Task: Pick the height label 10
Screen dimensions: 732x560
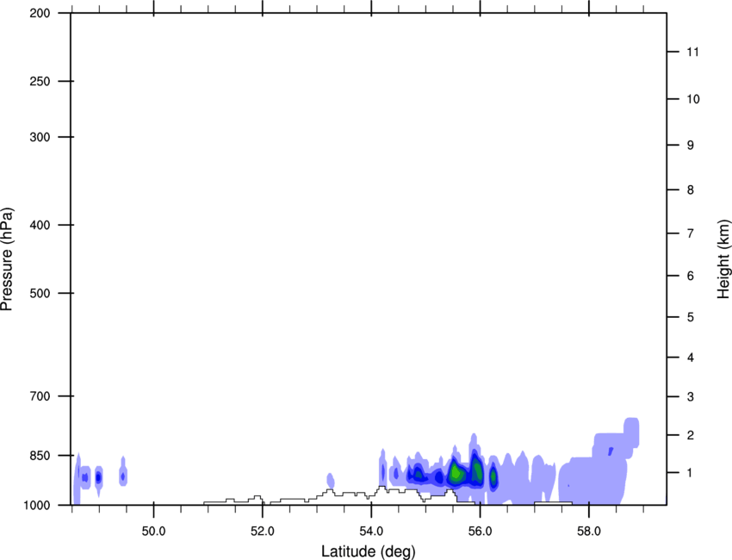Action: [x=693, y=99]
